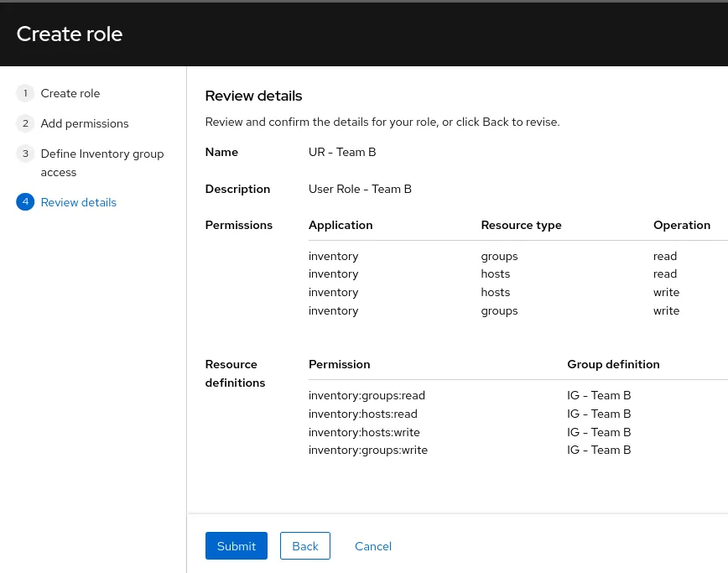Click the Application column header
This screenshot has height=573, width=728.
tap(341, 225)
